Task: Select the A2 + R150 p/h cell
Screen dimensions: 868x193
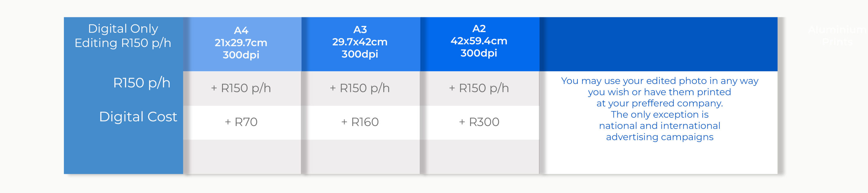Action: coord(479,88)
